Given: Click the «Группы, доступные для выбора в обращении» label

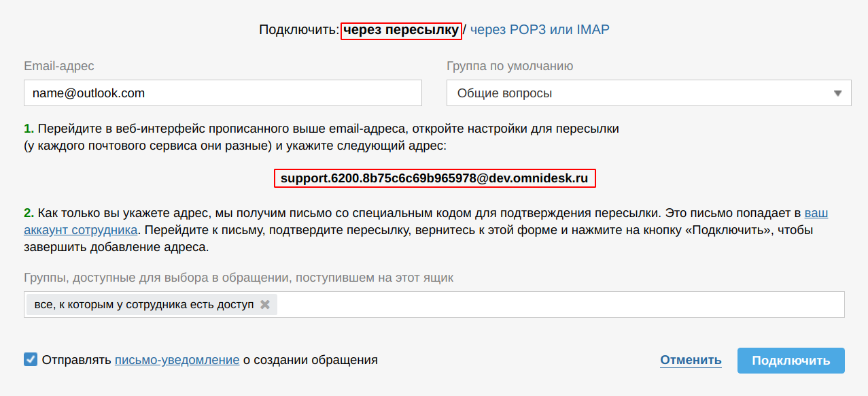Looking at the screenshot, I should pyautogui.click(x=239, y=278).
